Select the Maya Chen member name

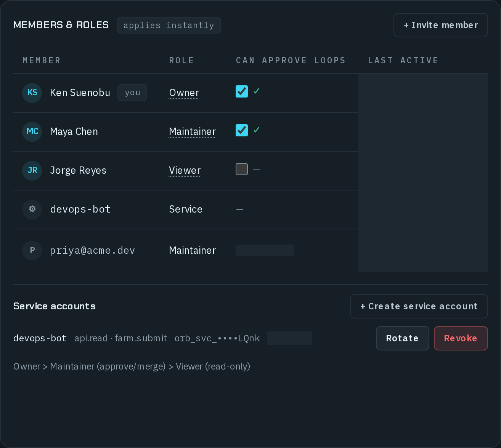tap(74, 131)
